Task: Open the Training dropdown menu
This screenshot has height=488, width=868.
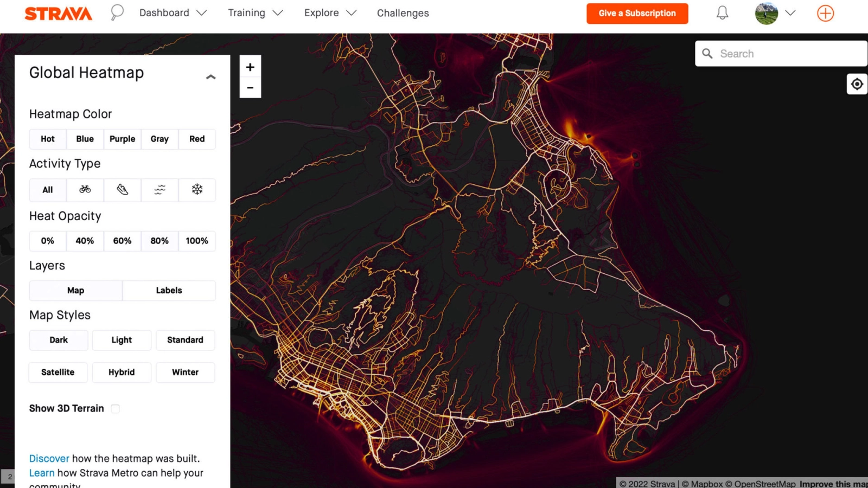Action: point(246,12)
